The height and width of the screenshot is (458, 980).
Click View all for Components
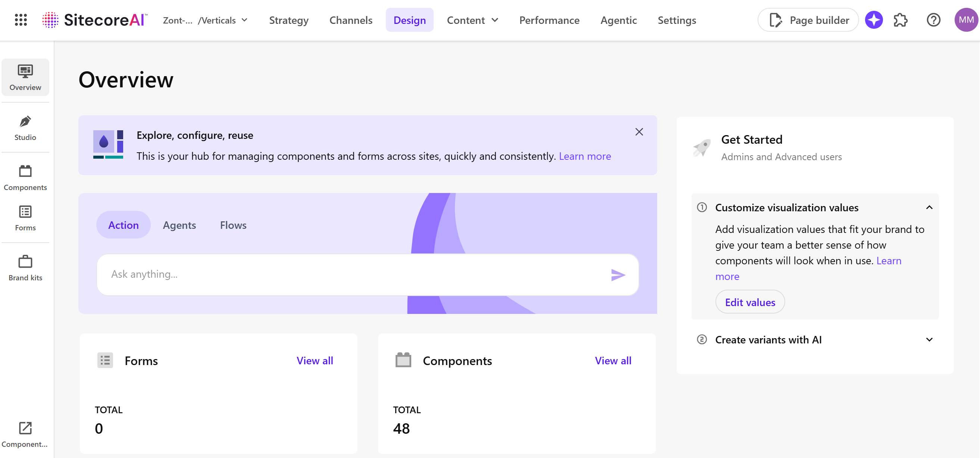[612, 360]
